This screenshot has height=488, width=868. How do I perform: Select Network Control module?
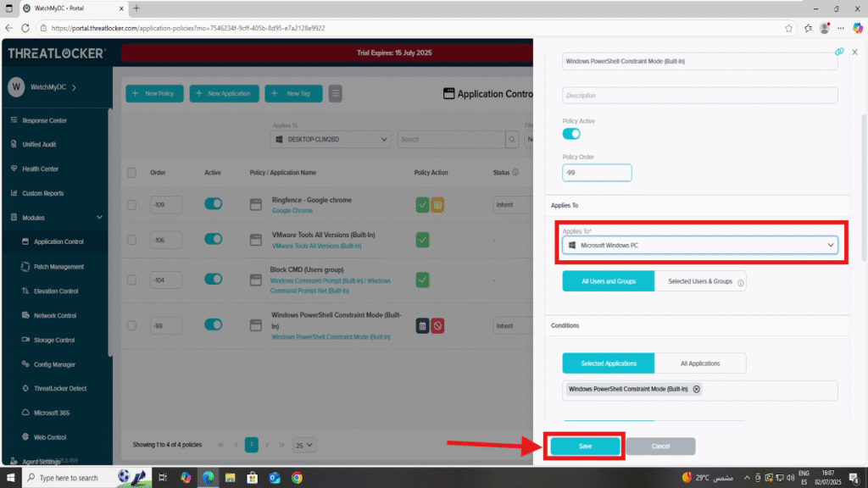tap(54, 315)
